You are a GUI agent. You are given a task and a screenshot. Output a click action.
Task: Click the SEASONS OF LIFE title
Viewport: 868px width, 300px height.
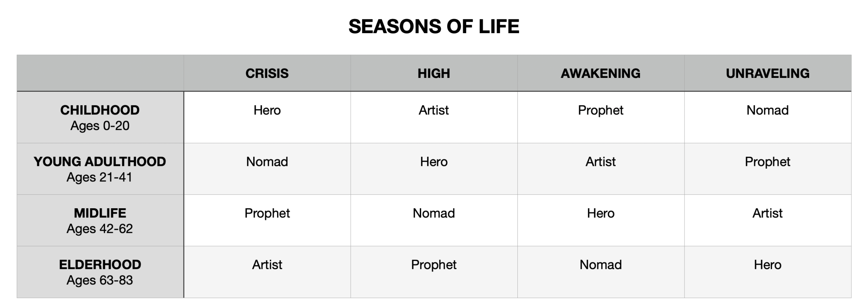434,26
